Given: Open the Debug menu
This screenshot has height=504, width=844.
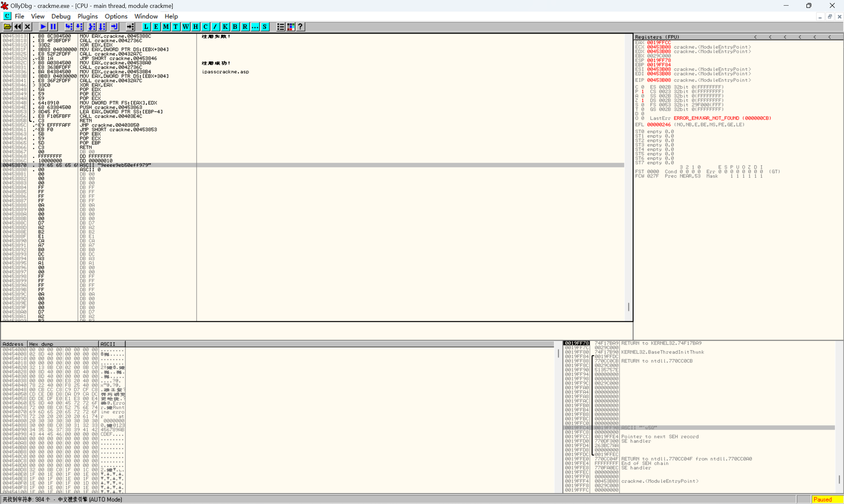Looking at the screenshot, I should pyautogui.click(x=61, y=16).
